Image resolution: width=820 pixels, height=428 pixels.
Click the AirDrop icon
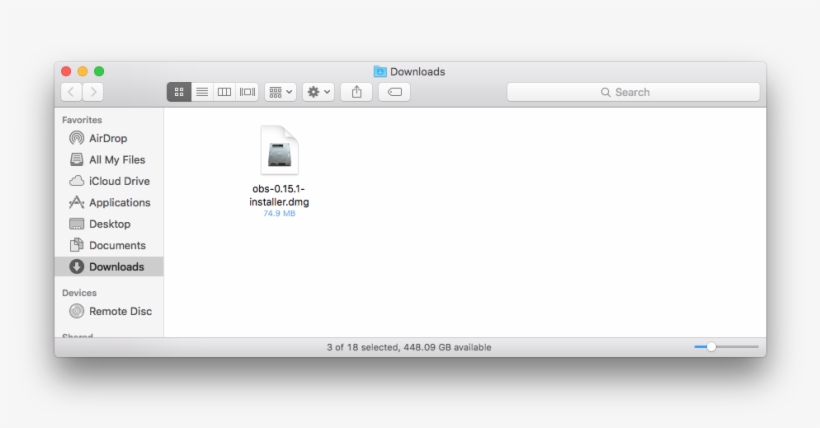point(76,138)
